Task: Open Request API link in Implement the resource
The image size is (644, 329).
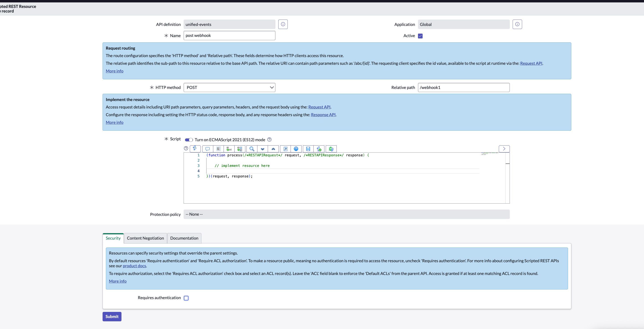Action: coord(319,107)
